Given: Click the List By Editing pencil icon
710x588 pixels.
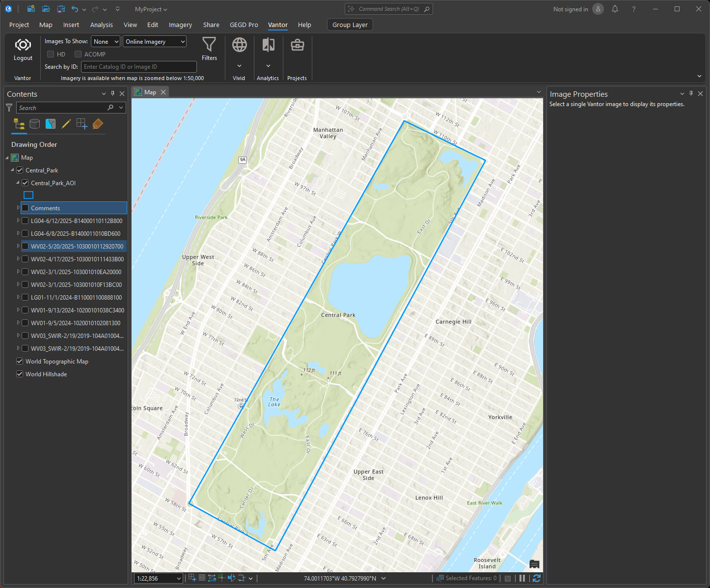Looking at the screenshot, I should click(66, 124).
